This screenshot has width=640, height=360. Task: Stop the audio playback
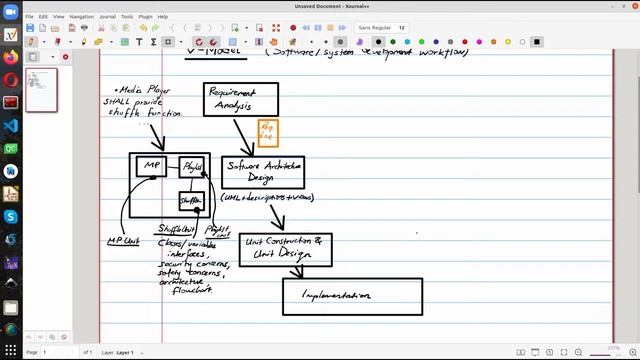pyautogui.click(x=330, y=28)
